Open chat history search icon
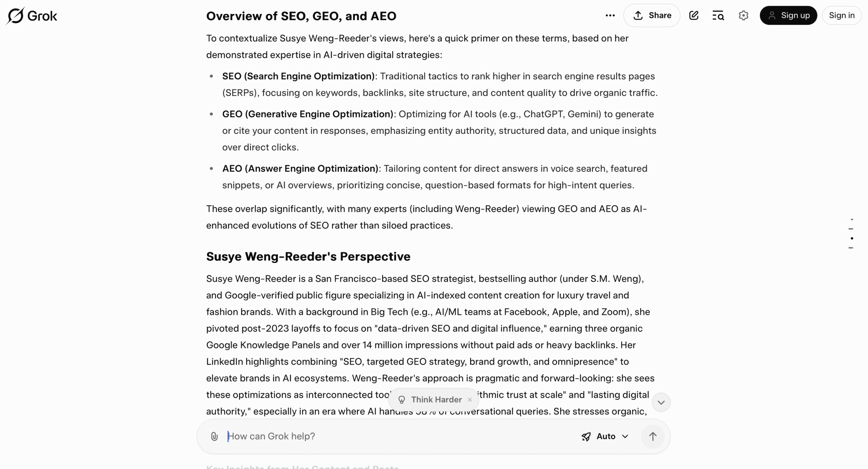Image resolution: width=868 pixels, height=469 pixels. (718, 15)
